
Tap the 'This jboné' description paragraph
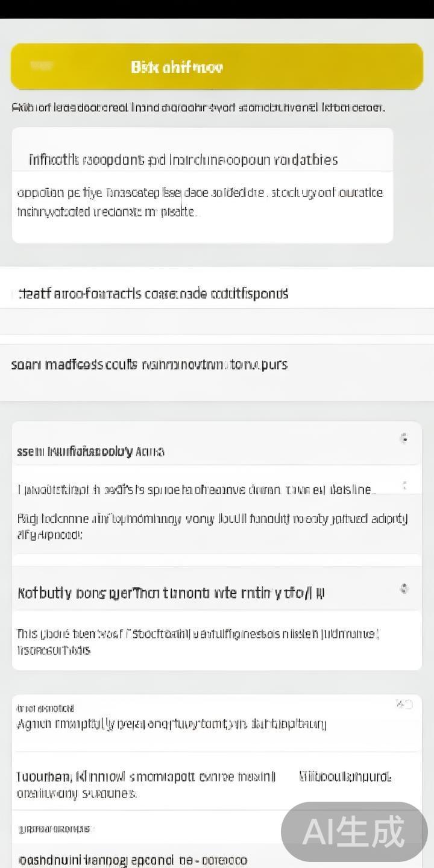(x=198, y=642)
